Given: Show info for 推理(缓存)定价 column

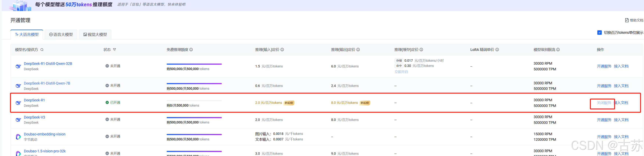Looking at the screenshot, I should (x=421, y=49).
